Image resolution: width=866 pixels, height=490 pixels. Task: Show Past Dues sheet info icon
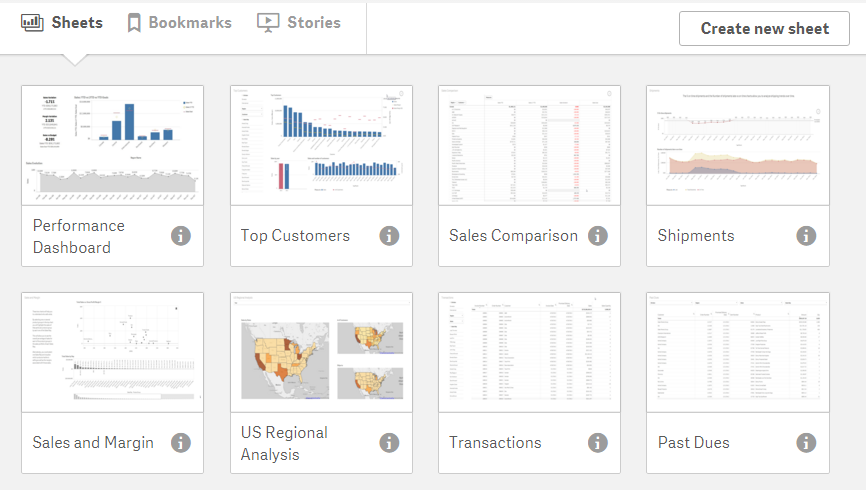806,443
